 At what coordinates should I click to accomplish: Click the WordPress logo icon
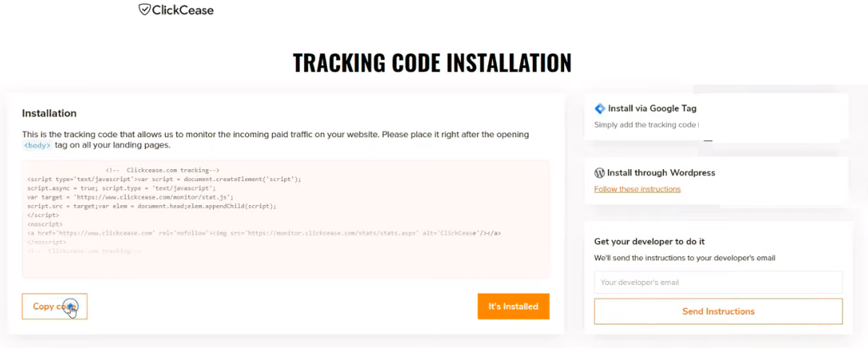click(599, 172)
